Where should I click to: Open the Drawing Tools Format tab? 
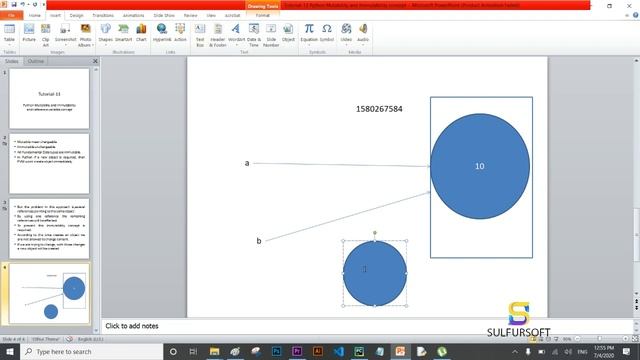click(x=262, y=15)
